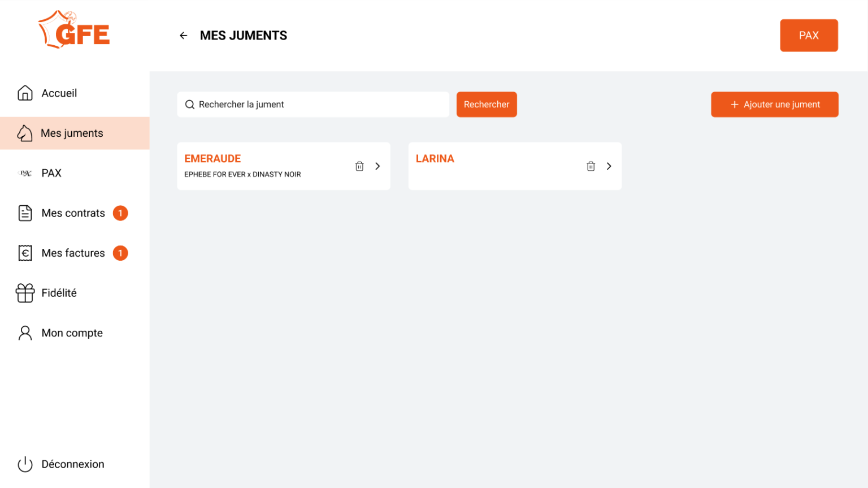Click the GFE logo
868x488 pixels.
click(x=74, y=31)
